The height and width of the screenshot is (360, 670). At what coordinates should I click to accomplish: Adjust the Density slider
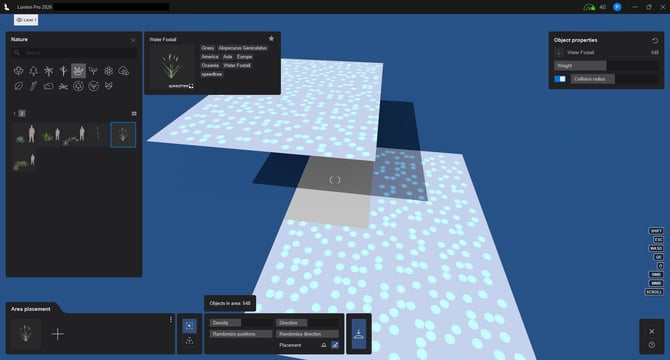(x=241, y=323)
